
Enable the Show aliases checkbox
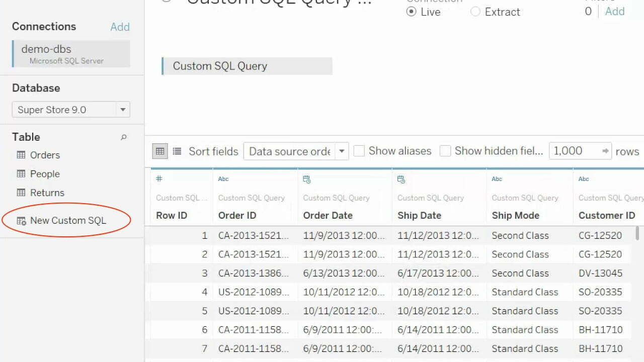point(359,151)
